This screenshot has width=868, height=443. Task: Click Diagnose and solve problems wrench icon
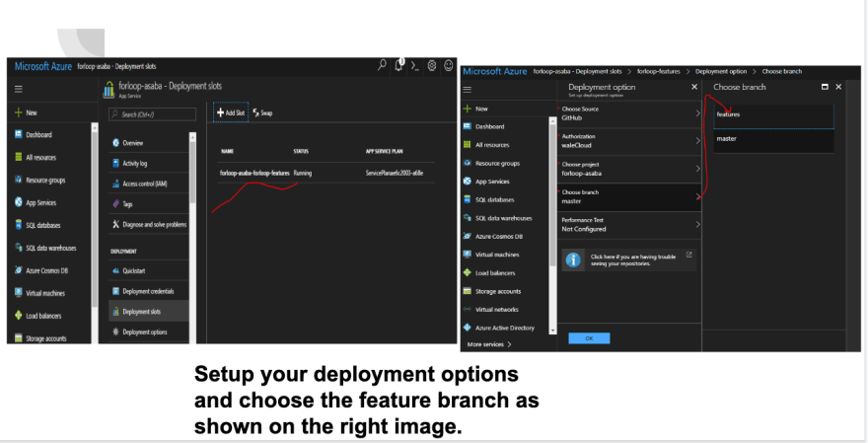tap(115, 224)
